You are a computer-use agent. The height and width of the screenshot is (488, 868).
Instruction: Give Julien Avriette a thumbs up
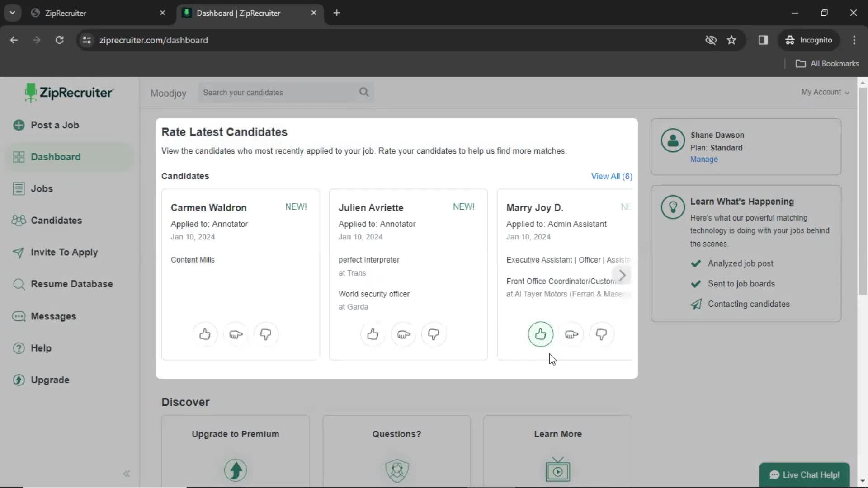373,334
